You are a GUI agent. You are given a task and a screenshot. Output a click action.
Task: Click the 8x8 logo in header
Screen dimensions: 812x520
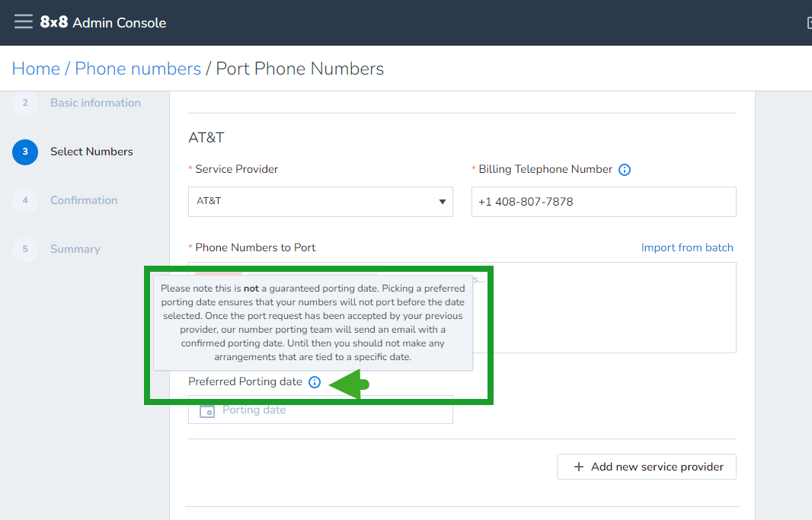[x=54, y=22]
